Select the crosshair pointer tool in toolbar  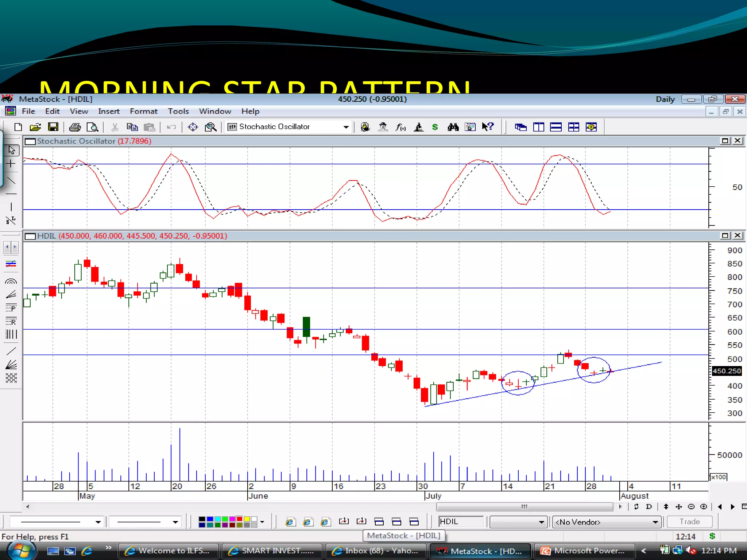click(x=193, y=127)
